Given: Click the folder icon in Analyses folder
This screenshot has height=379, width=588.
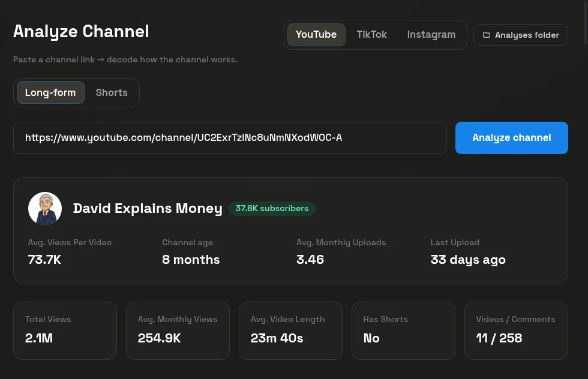Looking at the screenshot, I should click(x=487, y=35).
